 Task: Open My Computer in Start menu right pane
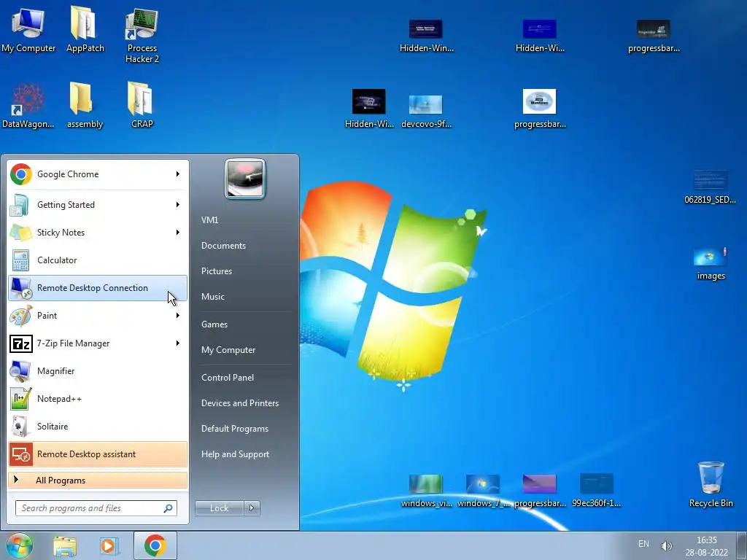click(x=228, y=350)
